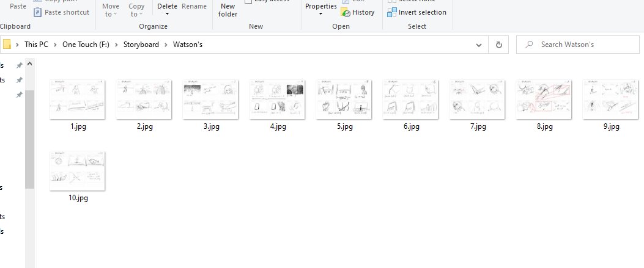Click the file name 5.jpg

344,126
